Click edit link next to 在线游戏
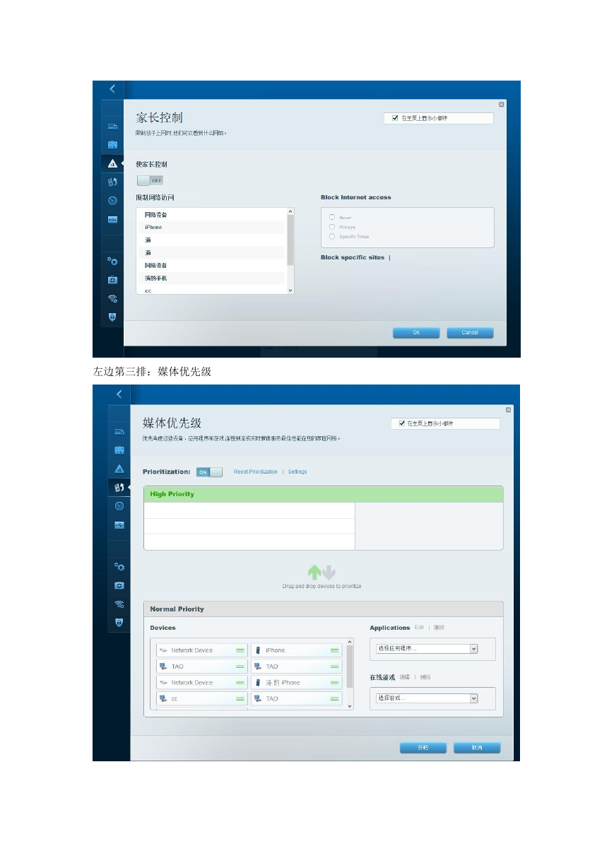 tap(404, 677)
